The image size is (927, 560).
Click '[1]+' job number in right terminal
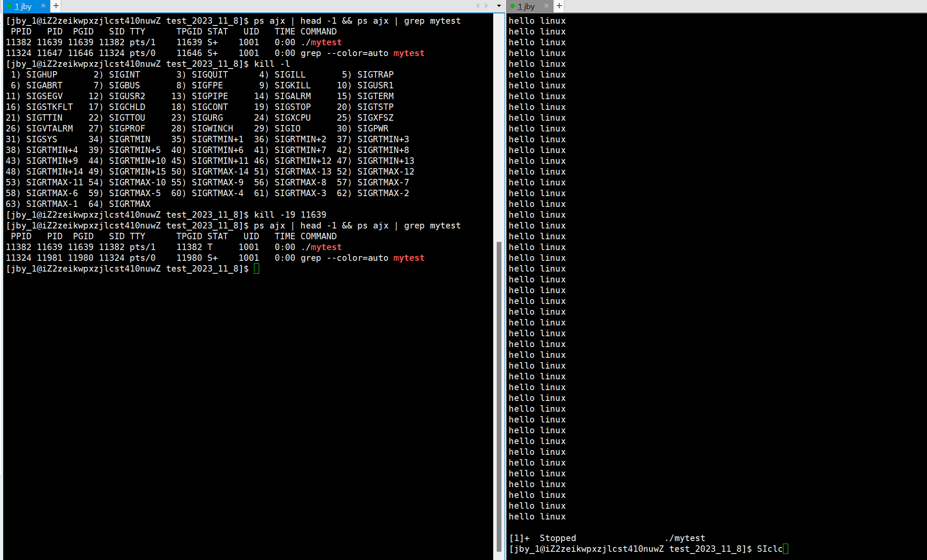[519, 538]
